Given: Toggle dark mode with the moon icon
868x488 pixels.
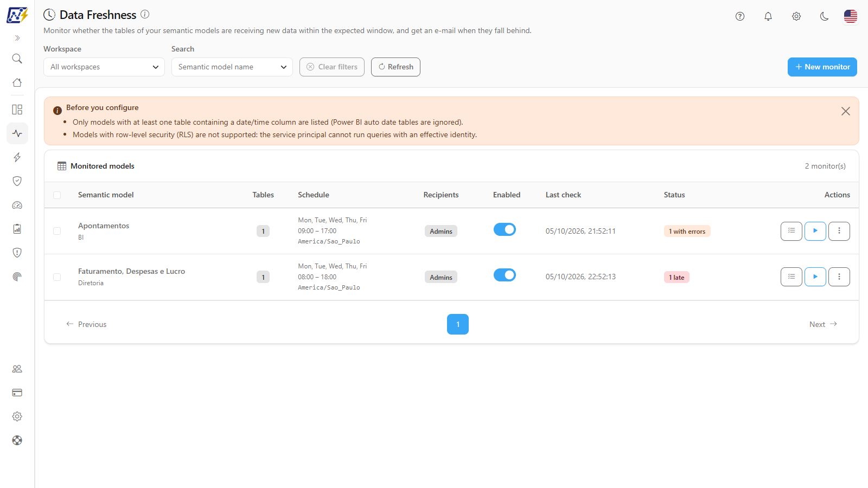Looking at the screenshot, I should point(825,16).
